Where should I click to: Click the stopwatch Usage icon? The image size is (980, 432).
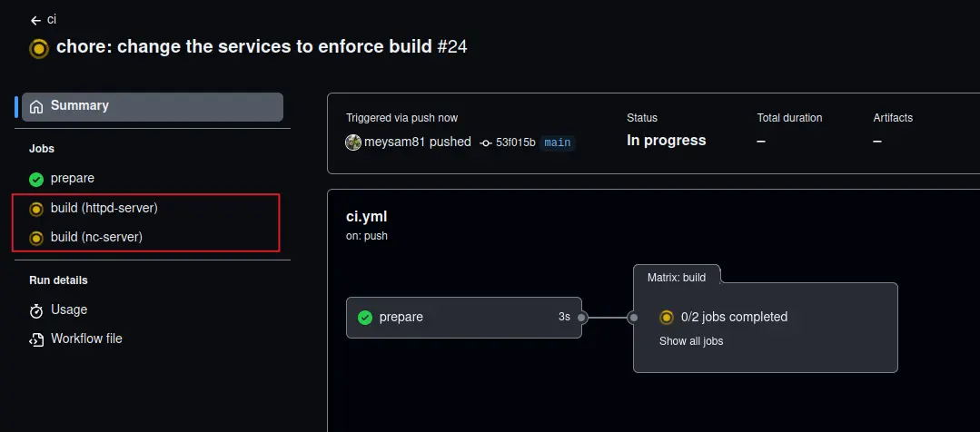36,310
